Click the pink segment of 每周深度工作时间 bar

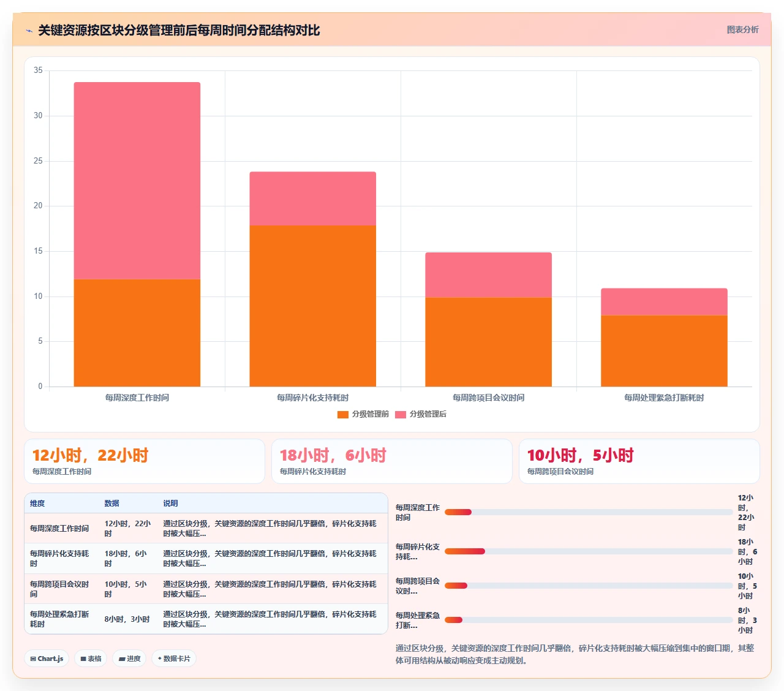[137, 181]
